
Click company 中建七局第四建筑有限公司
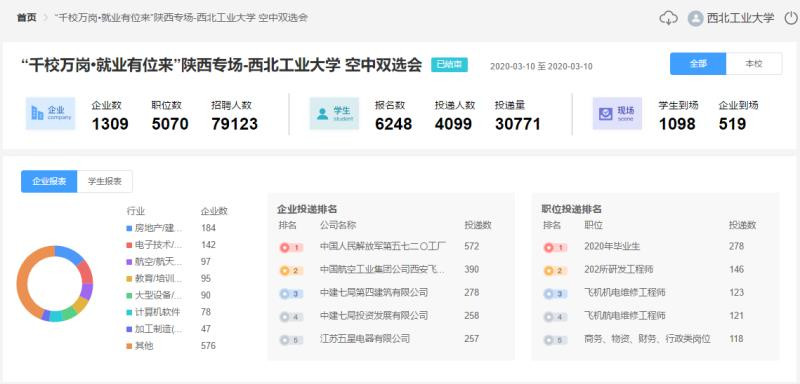click(x=374, y=293)
